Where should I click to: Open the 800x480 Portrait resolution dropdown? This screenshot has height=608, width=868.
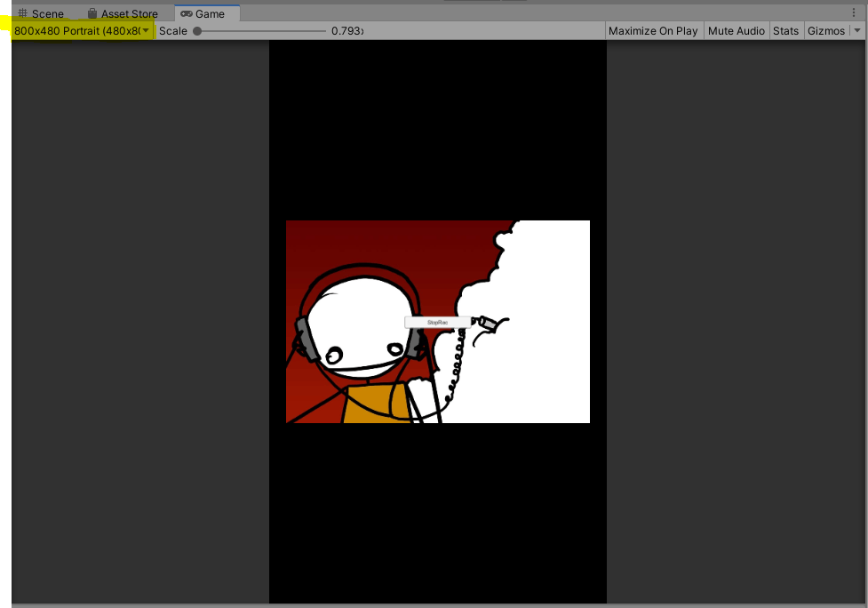point(82,31)
